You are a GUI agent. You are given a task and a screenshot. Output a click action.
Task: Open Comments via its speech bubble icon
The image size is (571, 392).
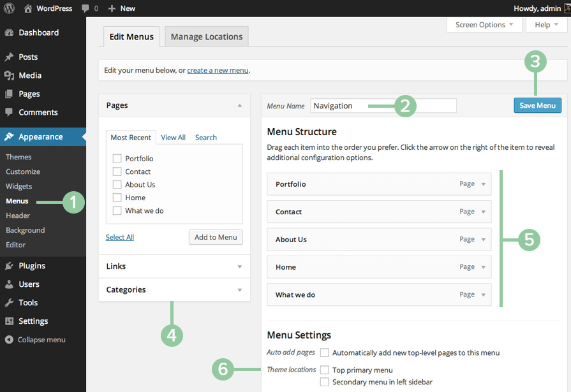click(10, 112)
